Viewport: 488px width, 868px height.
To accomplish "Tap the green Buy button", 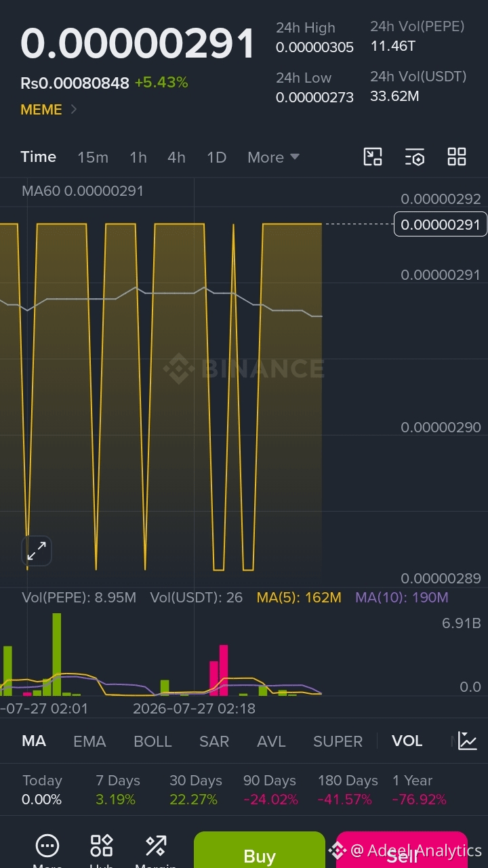I will pyautogui.click(x=260, y=850).
